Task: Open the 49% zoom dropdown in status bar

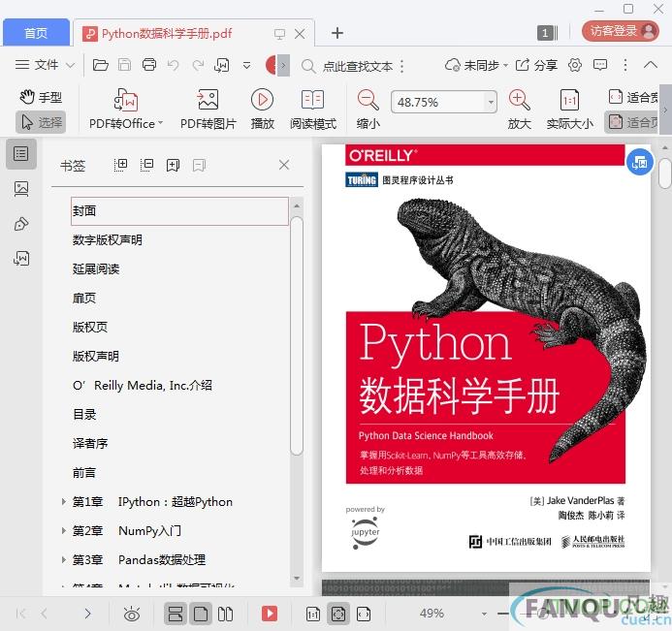Action: pyautogui.click(x=484, y=614)
